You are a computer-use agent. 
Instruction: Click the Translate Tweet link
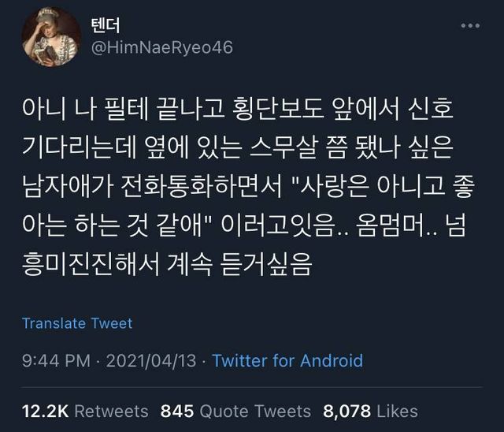(x=77, y=323)
